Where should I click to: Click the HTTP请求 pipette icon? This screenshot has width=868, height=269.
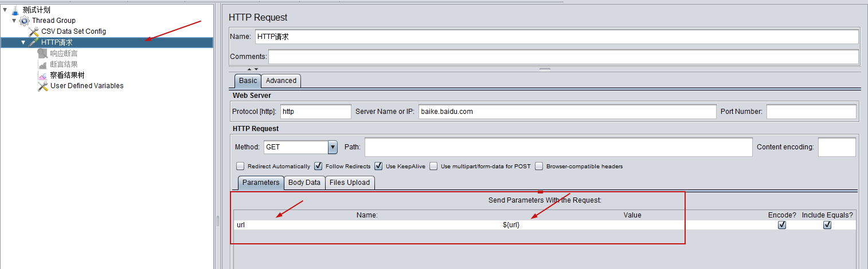click(33, 42)
